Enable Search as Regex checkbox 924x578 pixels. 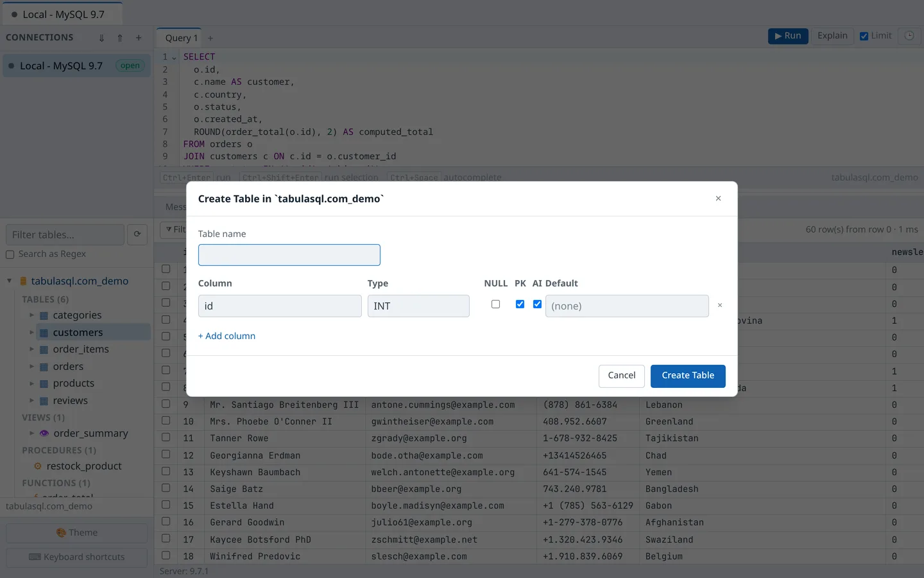pyautogui.click(x=10, y=255)
